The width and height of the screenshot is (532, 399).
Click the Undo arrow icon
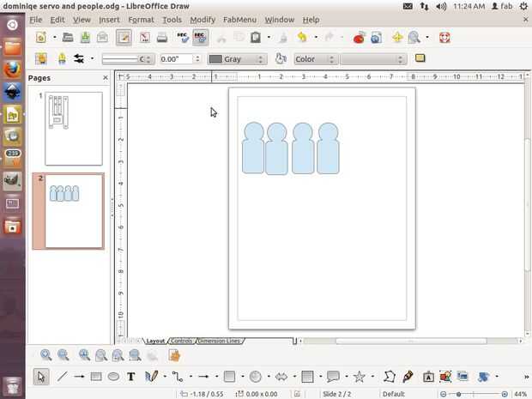pyautogui.click(x=302, y=37)
